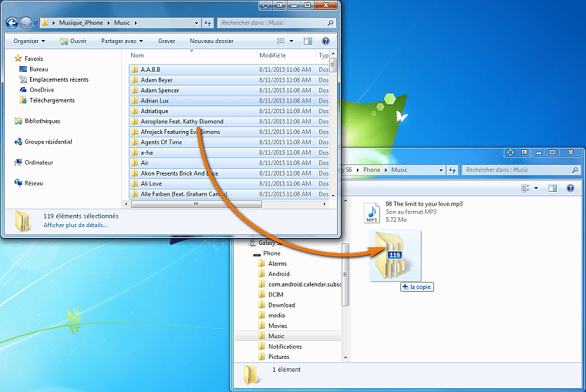
Task: Click the MP3 file icon in the Galaxy window
Action: [372, 213]
